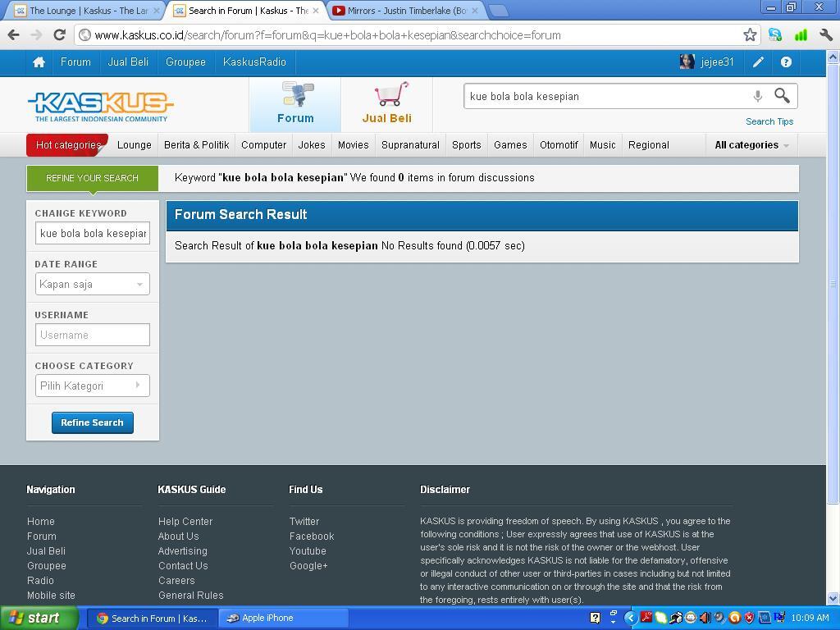Click the jejee31 profile avatar

point(687,62)
